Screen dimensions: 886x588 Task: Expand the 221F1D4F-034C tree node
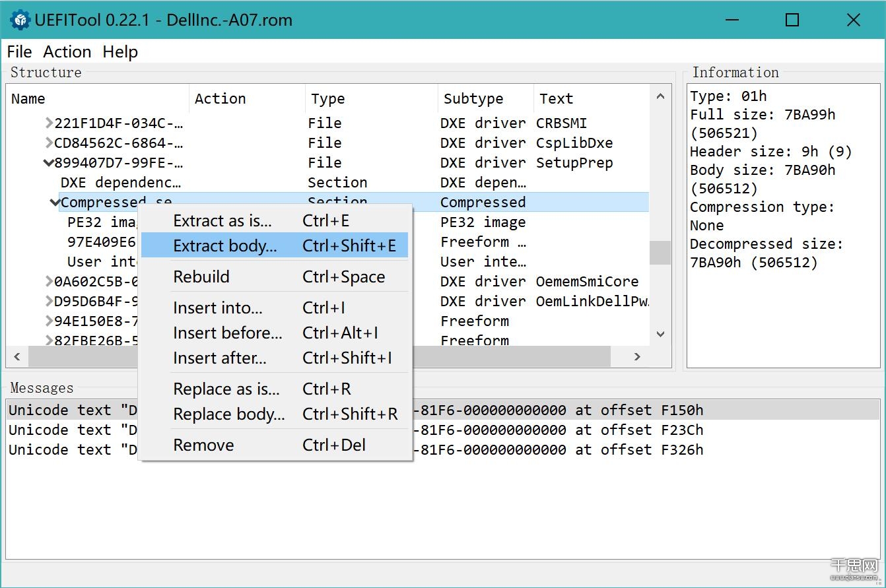pyautogui.click(x=49, y=123)
